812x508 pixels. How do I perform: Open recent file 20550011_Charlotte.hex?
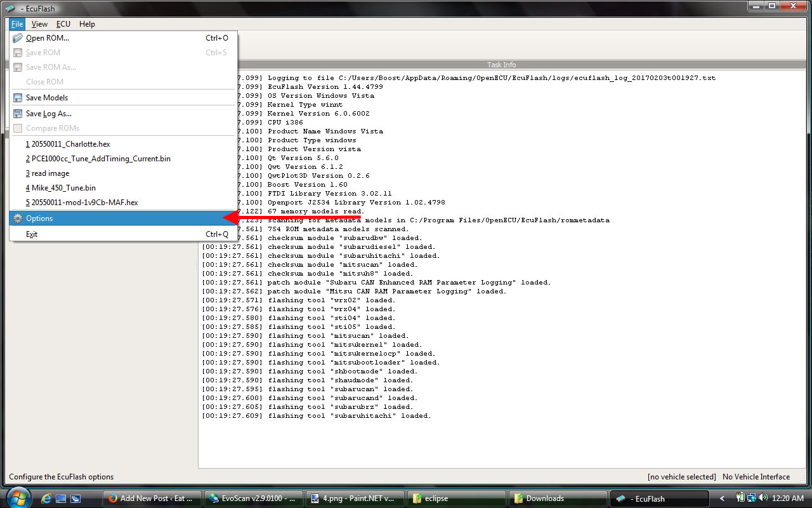(124, 144)
